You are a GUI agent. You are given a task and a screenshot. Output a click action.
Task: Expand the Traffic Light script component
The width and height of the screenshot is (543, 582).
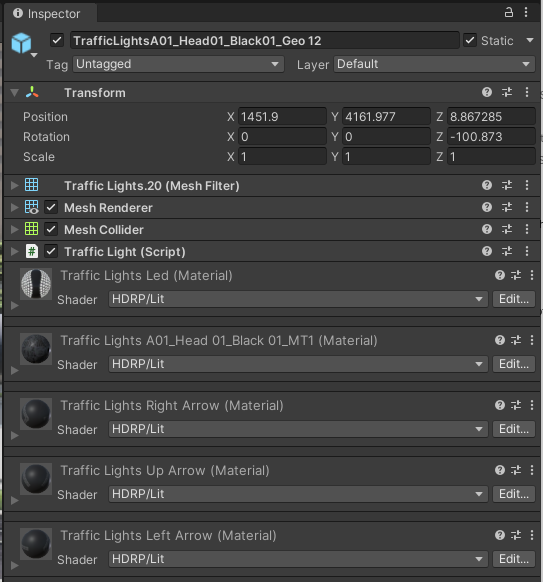(14, 251)
